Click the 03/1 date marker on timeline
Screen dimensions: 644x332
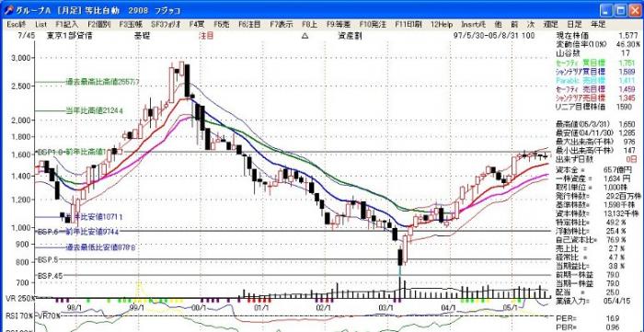(x=386, y=306)
